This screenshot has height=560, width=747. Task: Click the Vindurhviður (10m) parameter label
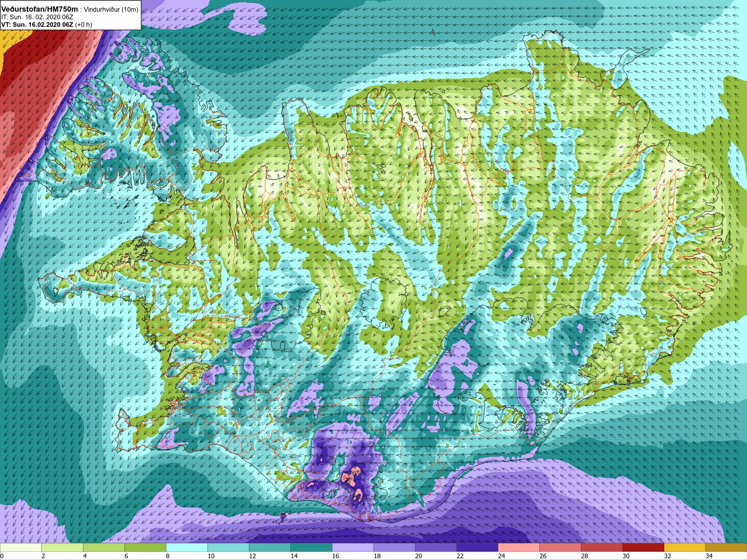click(x=111, y=9)
